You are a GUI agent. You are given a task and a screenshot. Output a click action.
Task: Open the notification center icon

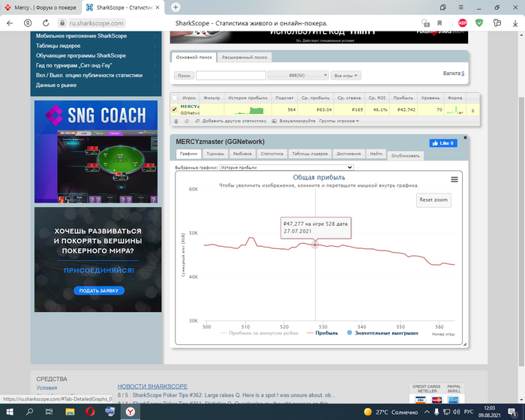tap(512, 412)
